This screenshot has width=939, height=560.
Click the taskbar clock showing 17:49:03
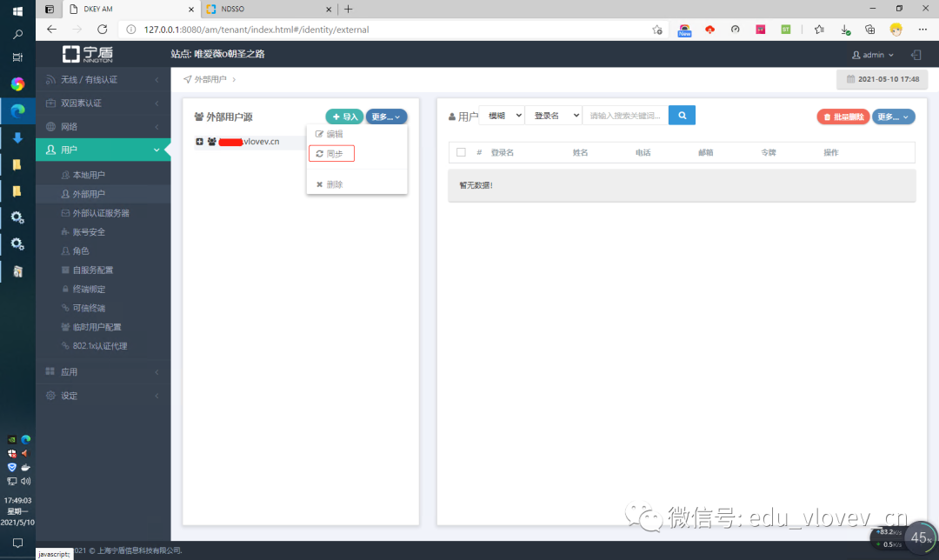point(17,511)
